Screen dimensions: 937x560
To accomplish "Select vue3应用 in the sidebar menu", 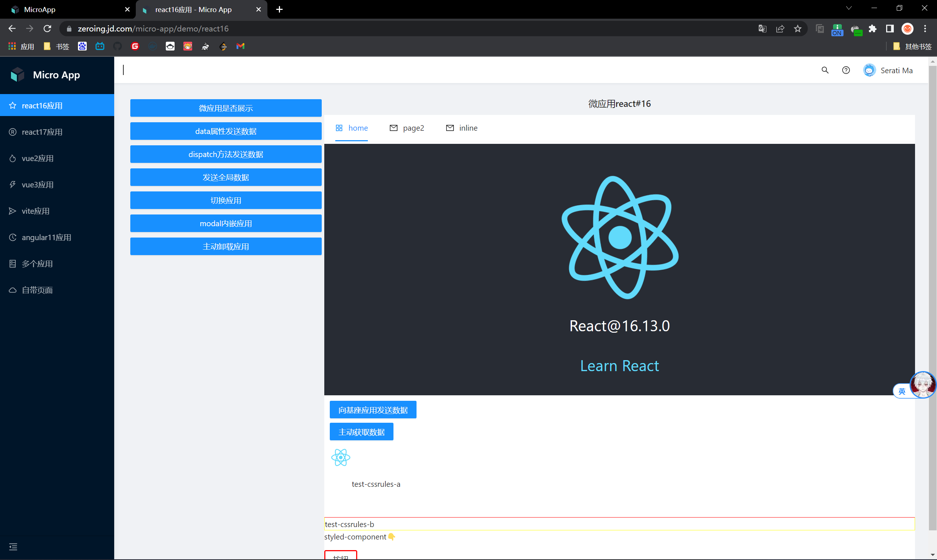I will (x=38, y=184).
